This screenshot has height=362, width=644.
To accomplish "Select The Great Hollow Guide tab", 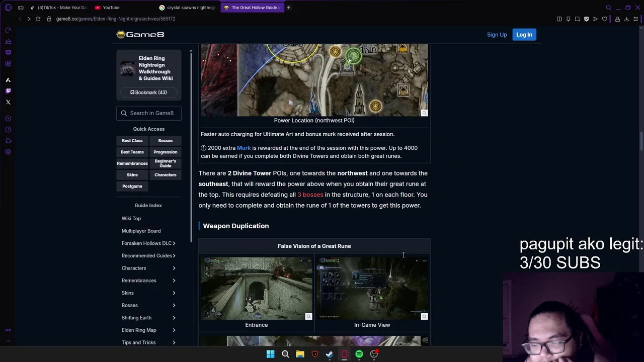I will point(252,8).
